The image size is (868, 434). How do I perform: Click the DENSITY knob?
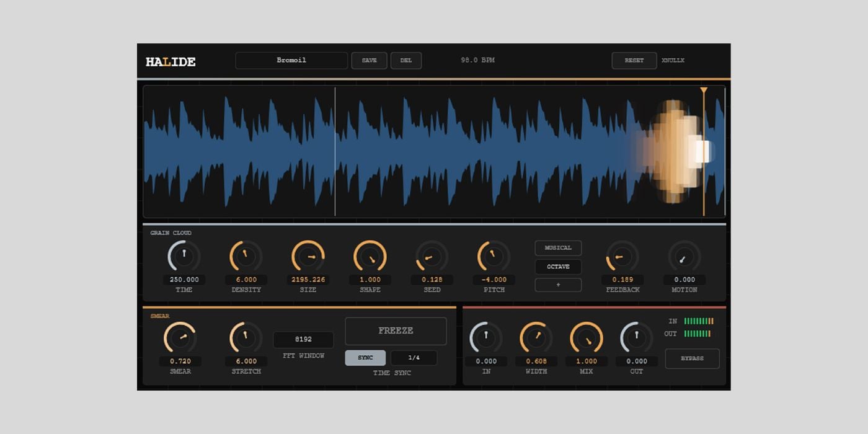click(246, 256)
